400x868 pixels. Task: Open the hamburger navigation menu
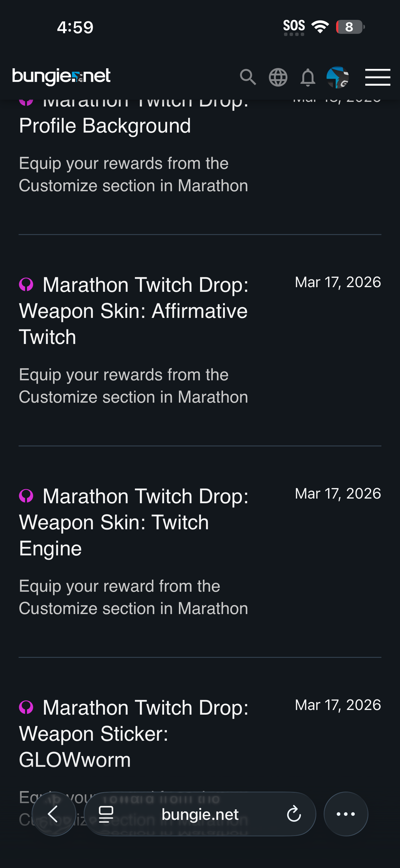(x=377, y=77)
